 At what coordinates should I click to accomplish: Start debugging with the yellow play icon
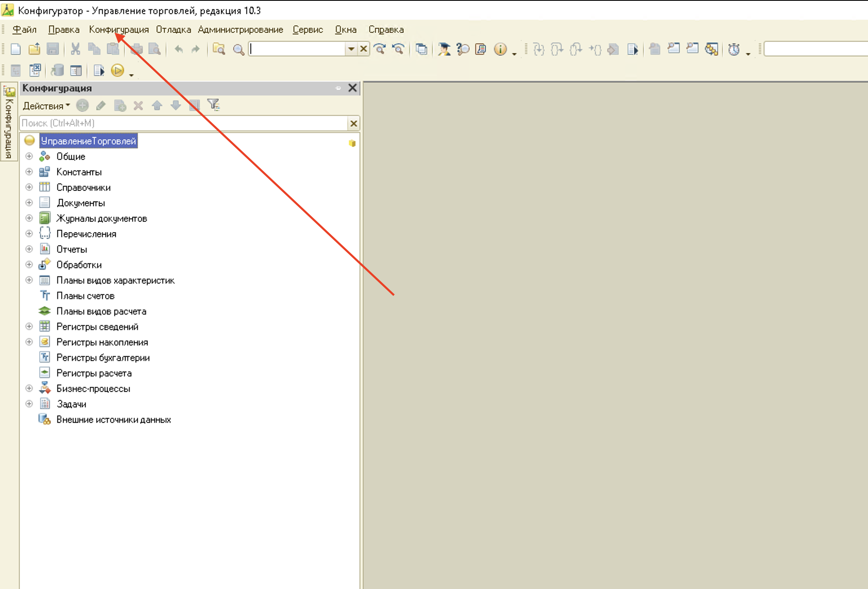(117, 70)
